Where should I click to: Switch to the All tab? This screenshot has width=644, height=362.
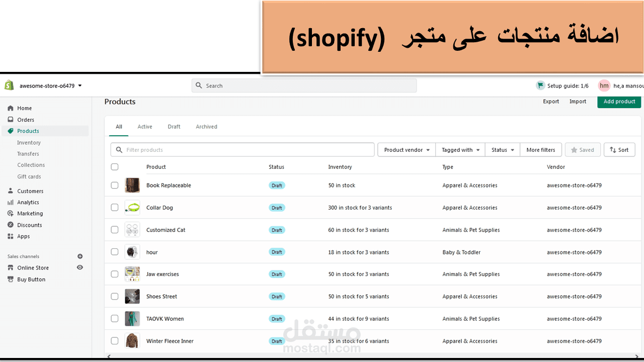[x=119, y=127]
